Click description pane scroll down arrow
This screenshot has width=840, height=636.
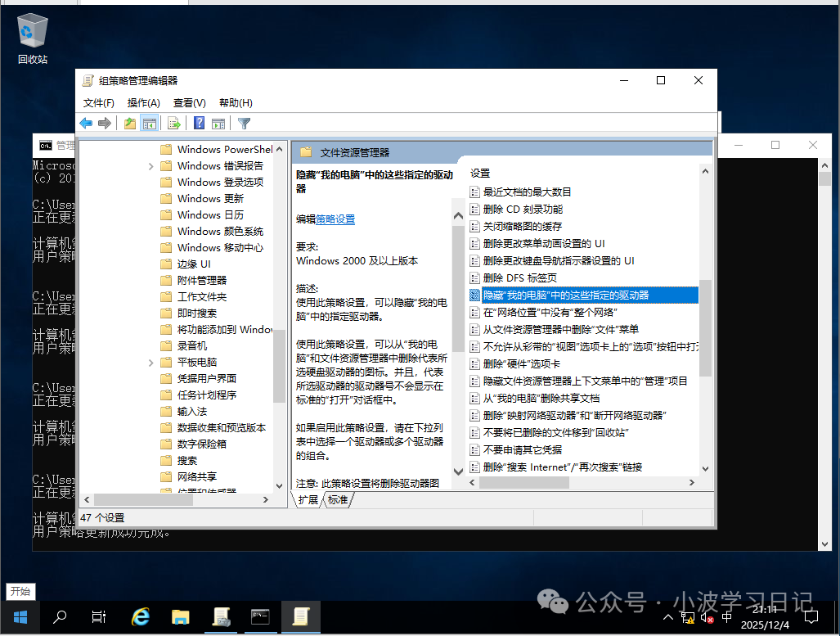[x=458, y=472]
